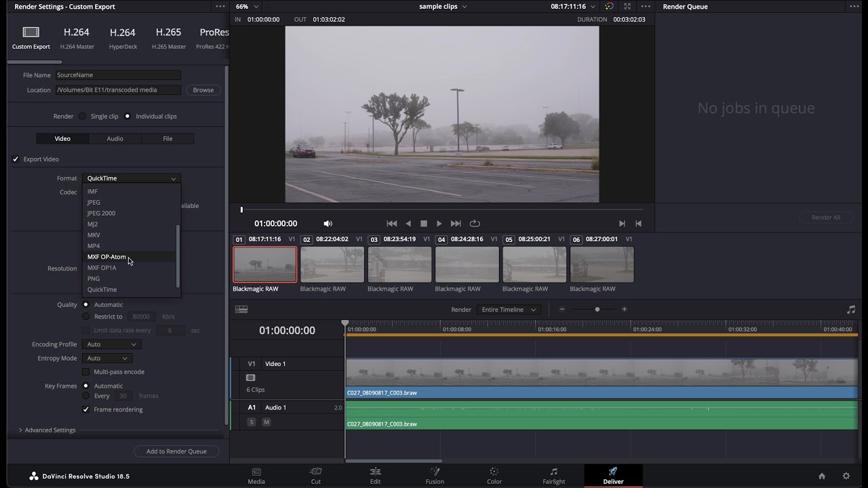This screenshot has height=488, width=868.
Task: Go to the project home icon
Action: pyautogui.click(x=822, y=476)
